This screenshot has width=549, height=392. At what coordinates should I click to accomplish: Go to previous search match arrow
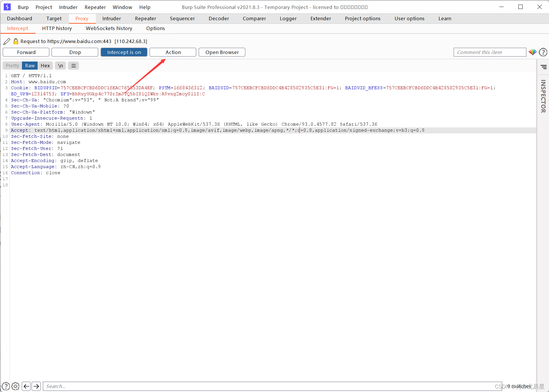(x=26, y=386)
